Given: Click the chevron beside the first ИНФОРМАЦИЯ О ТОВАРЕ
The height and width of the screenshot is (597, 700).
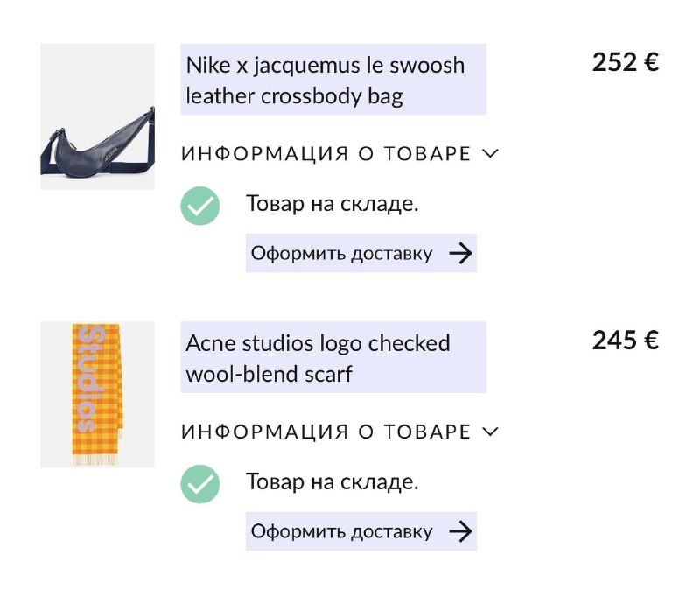Looking at the screenshot, I should [490, 154].
